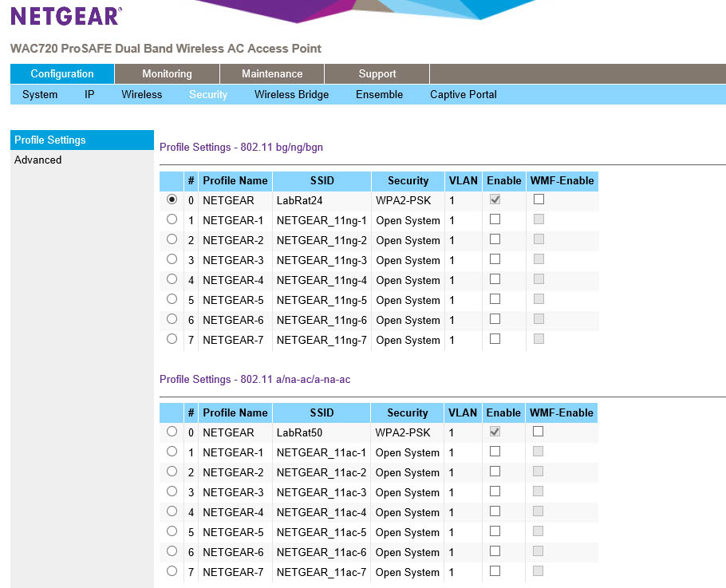Open the Configuration tab

click(62, 73)
